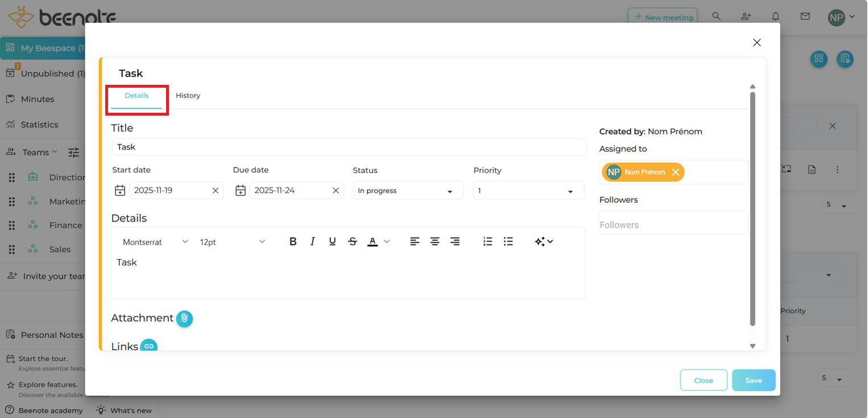868x418 pixels.
Task: Clear the due date value
Action: (336, 191)
